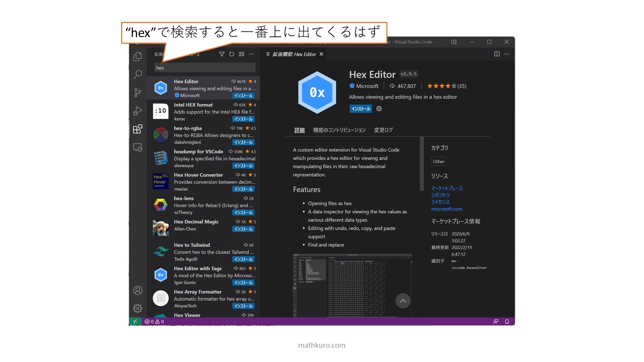Screen dimensions: 644x362
Task: Install hex-lens extension
Action: [243, 213]
